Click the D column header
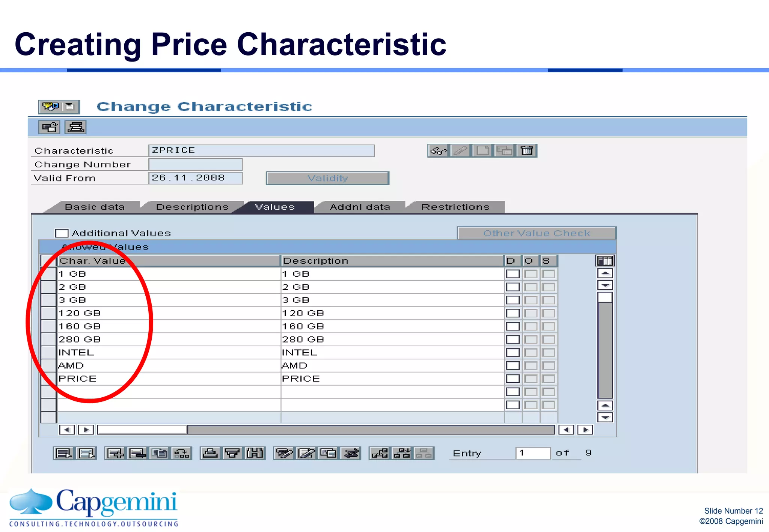 point(513,261)
